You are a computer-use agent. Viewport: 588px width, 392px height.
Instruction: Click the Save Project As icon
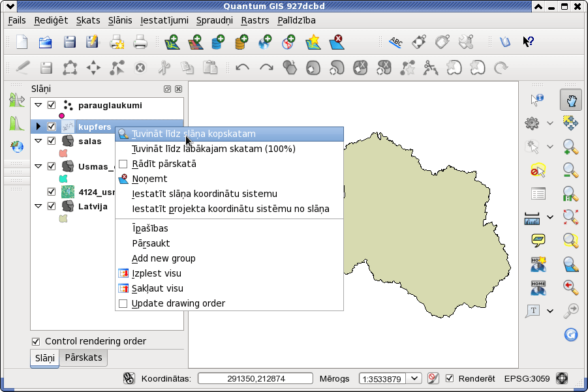pyautogui.click(x=92, y=42)
